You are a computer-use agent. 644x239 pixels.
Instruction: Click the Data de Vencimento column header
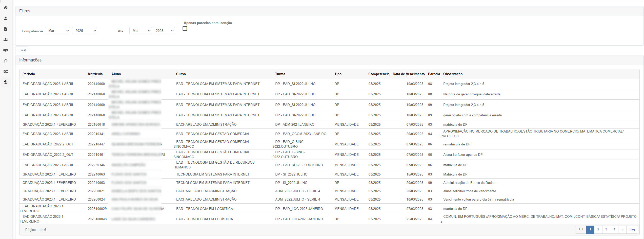point(409,74)
